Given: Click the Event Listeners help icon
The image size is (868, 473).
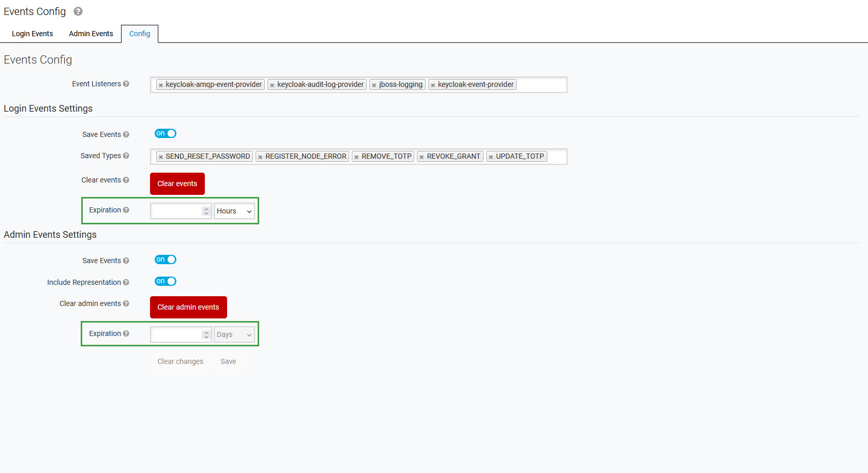Looking at the screenshot, I should (x=126, y=84).
